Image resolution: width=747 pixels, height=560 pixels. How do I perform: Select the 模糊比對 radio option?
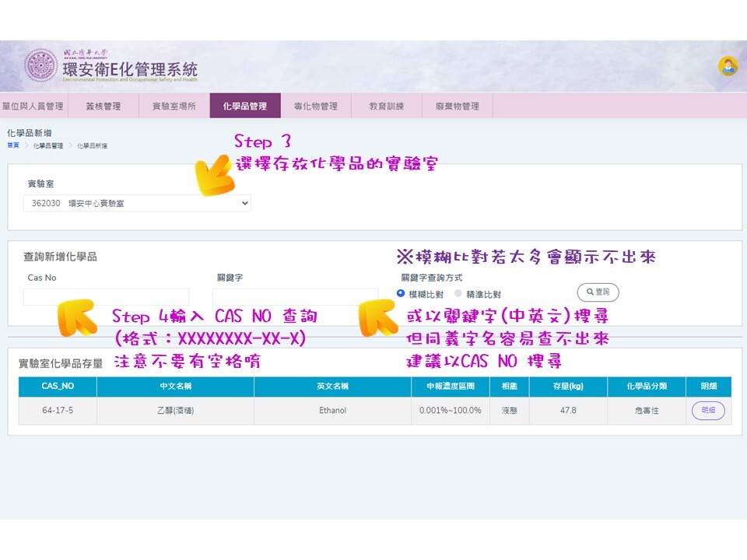click(402, 294)
